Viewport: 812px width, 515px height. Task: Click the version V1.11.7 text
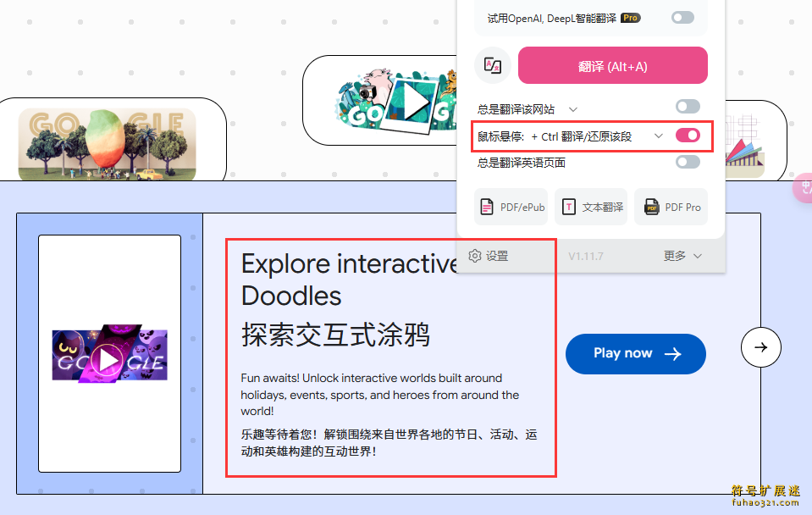tap(586, 256)
